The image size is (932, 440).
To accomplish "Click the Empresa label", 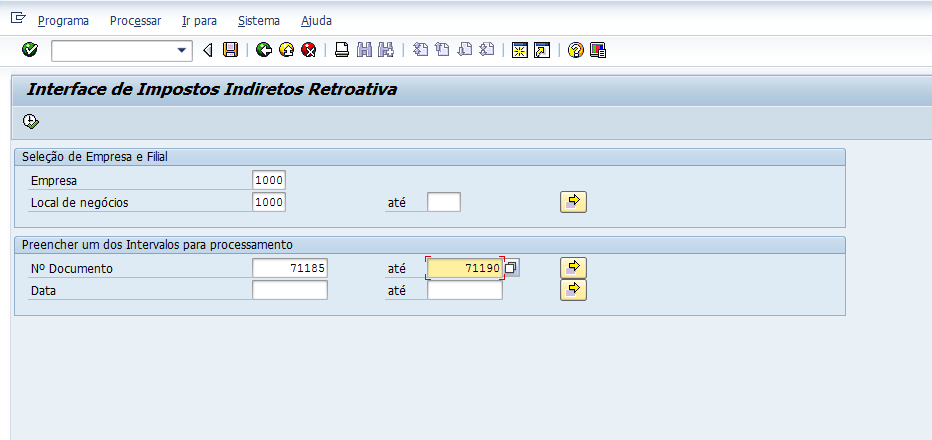I will (x=54, y=180).
